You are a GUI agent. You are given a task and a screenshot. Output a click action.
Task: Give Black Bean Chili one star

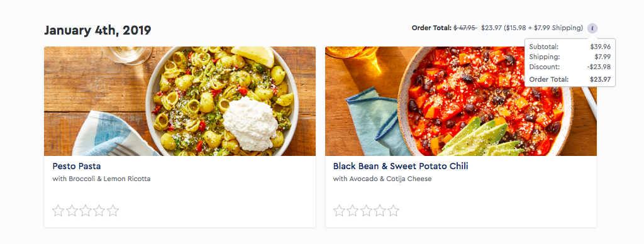[x=339, y=211]
